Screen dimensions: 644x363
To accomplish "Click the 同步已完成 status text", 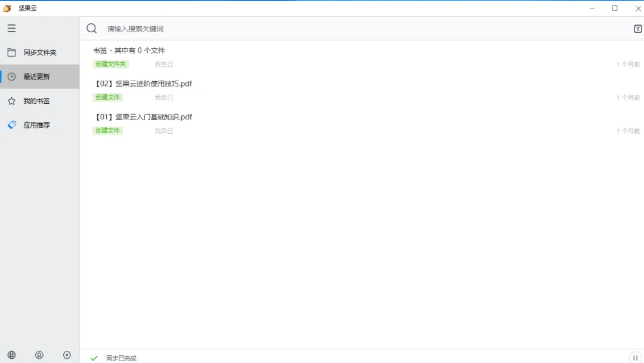I will [x=121, y=358].
